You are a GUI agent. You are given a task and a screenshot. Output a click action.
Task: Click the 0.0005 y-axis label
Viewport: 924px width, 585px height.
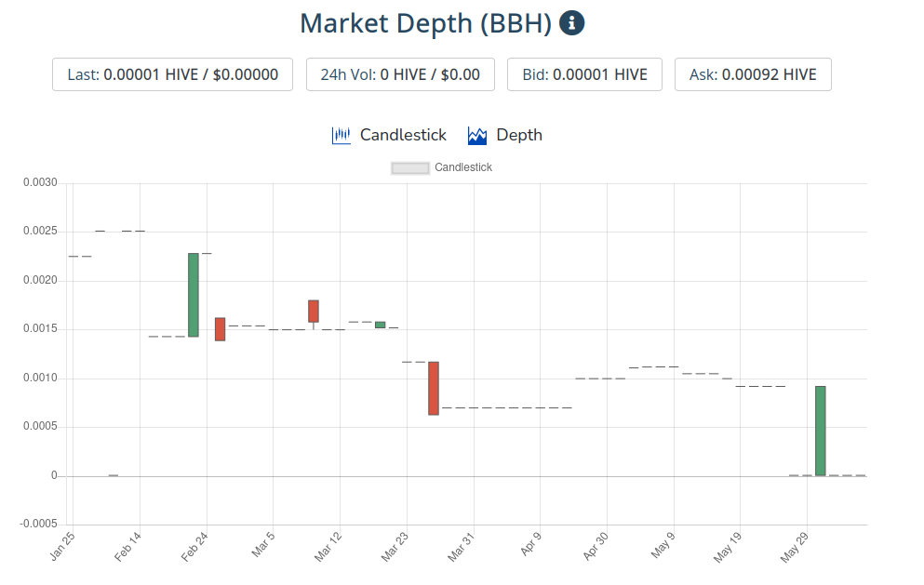coord(40,427)
